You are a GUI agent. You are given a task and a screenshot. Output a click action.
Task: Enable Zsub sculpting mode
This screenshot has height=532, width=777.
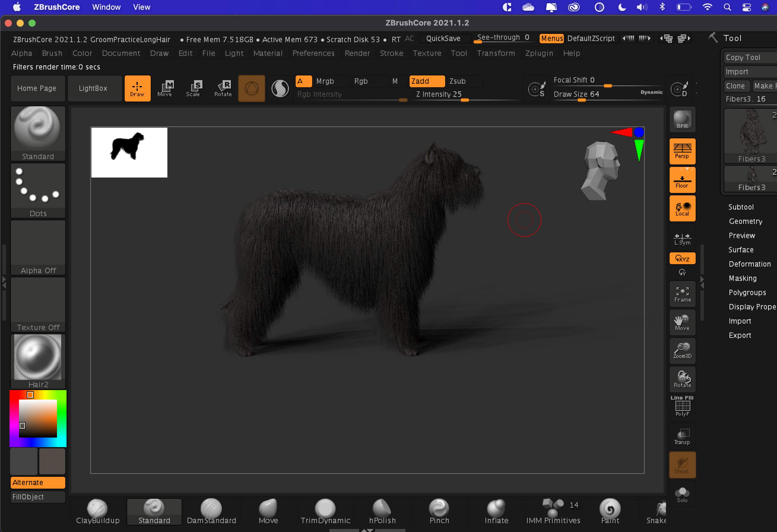click(457, 81)
